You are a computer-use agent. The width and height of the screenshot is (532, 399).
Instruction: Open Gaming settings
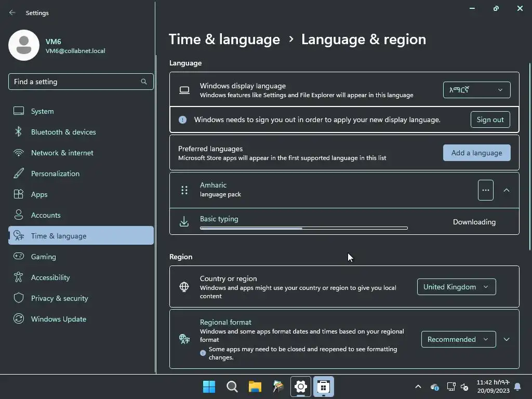[81, 257]
